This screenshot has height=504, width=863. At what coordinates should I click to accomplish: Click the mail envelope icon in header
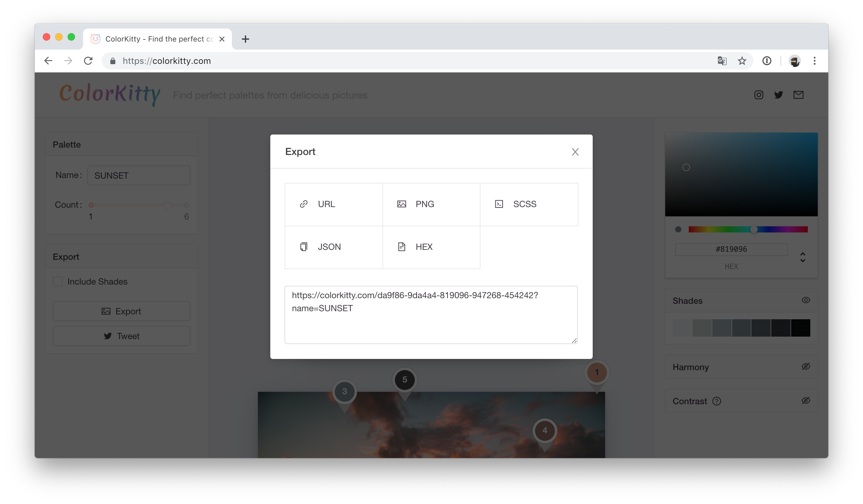point(798,95)
